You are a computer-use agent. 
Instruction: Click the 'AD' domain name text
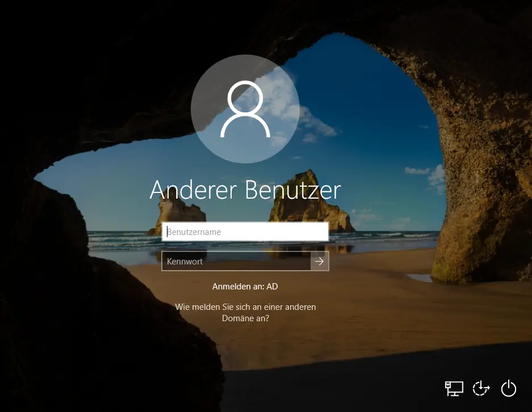tap(272, 287)
